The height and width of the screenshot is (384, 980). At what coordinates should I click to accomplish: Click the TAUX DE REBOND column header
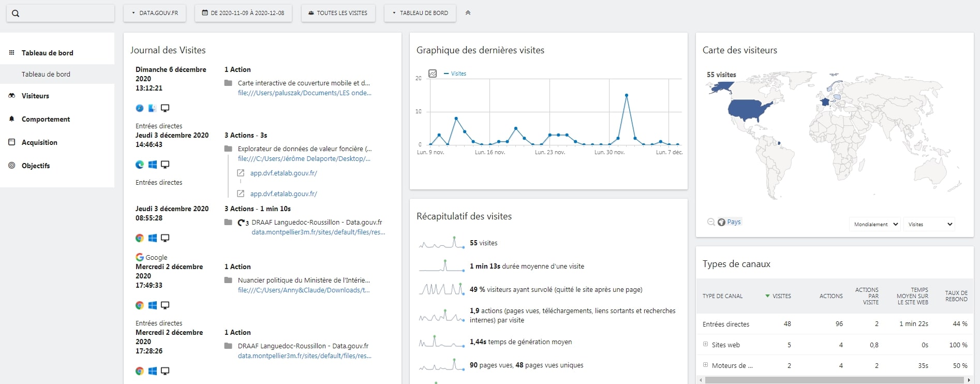coord(956,296)
